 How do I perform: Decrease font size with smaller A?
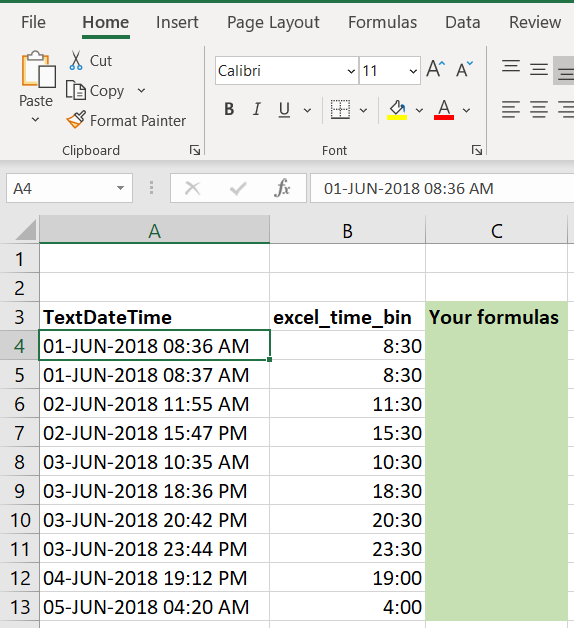point(464,69)
